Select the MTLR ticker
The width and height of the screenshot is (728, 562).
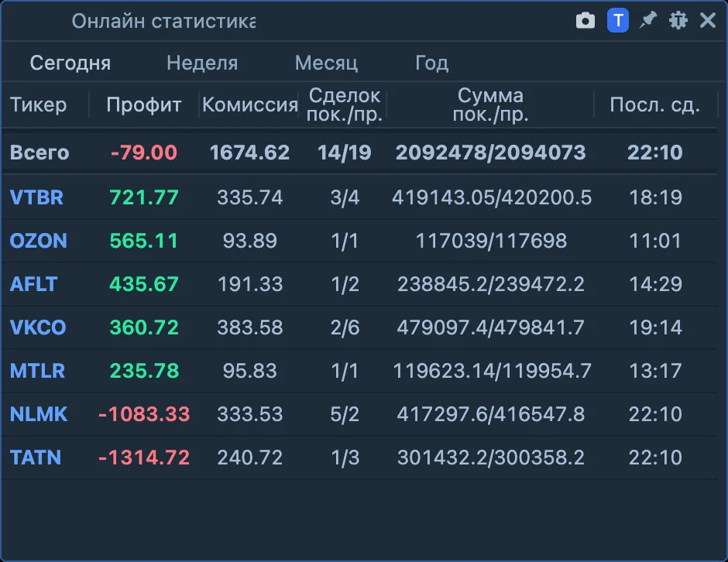tap(38, 371)
